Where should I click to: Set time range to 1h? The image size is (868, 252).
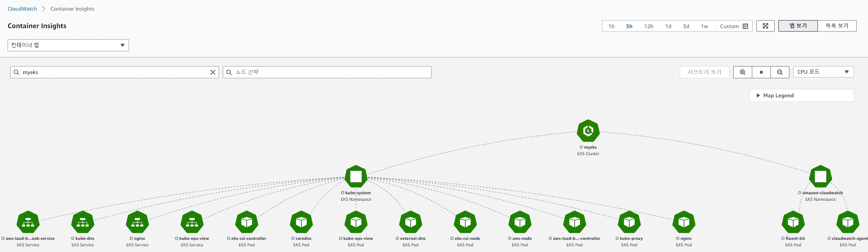pyautogui.click(x=611, y=26)
